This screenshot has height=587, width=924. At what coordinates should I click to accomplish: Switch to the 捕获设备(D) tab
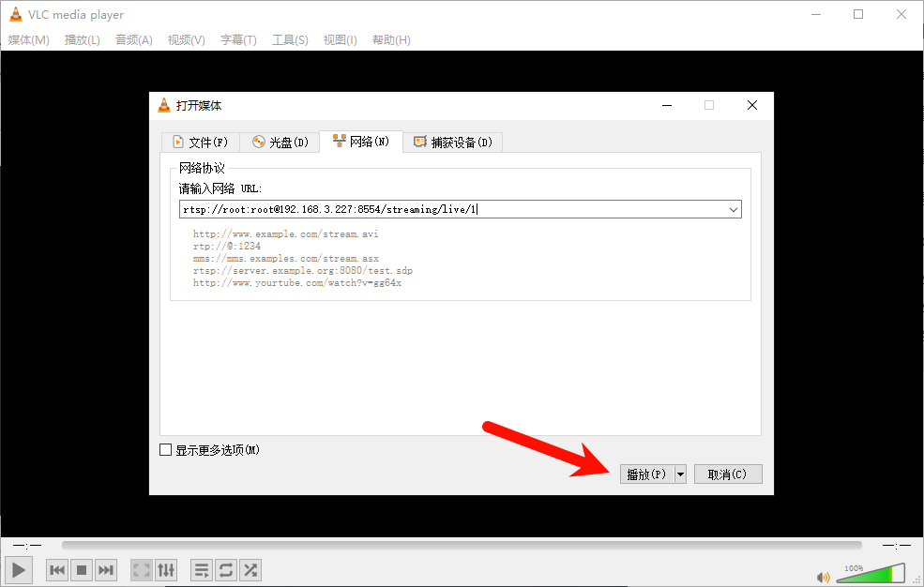pos(453,143)
